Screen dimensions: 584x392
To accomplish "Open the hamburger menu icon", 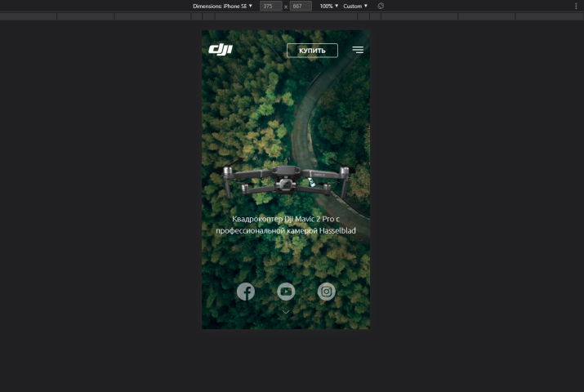I will pos(358,50).
